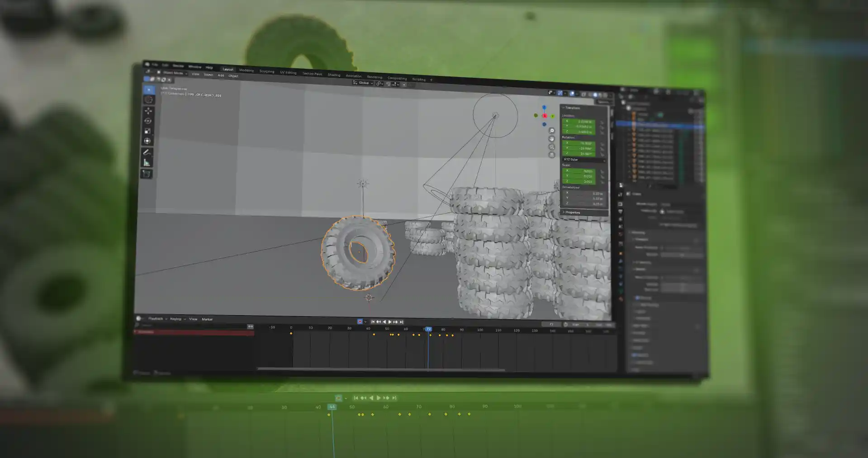Select the Measure tool
Image resolution: width=868 pixels, height=458 pixels.
pos(147,163)
